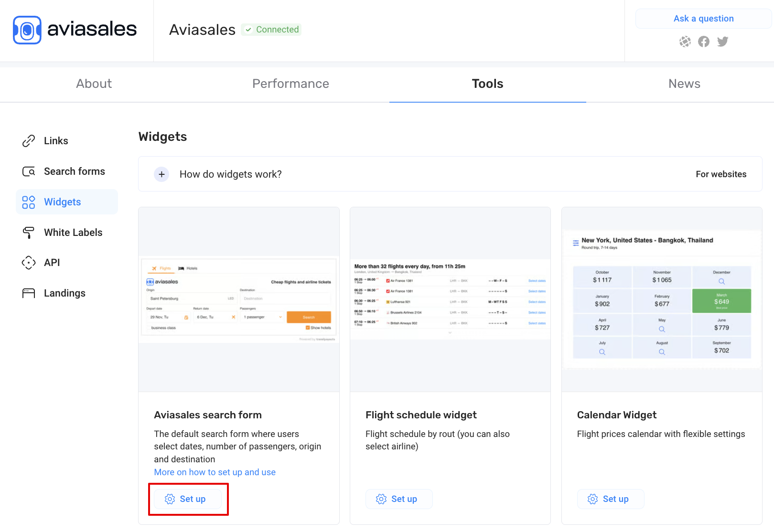Switch to the Performance tab

coord(290,84)
